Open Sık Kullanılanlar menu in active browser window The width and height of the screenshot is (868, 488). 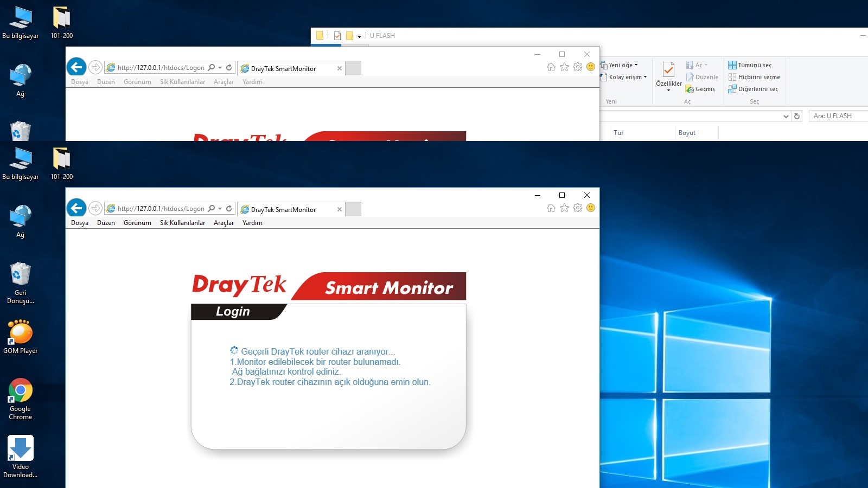click(182, 223)
